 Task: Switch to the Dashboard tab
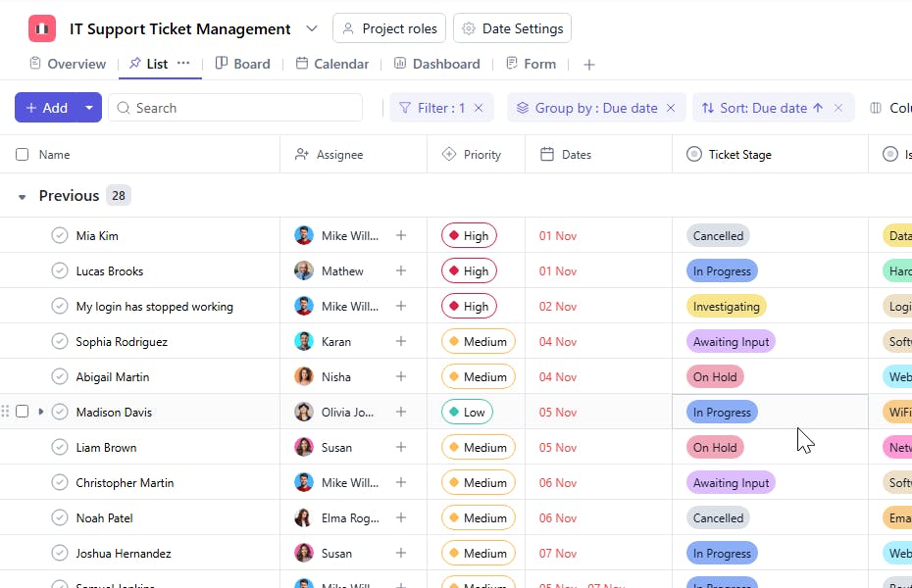click(x=436, y=64)
